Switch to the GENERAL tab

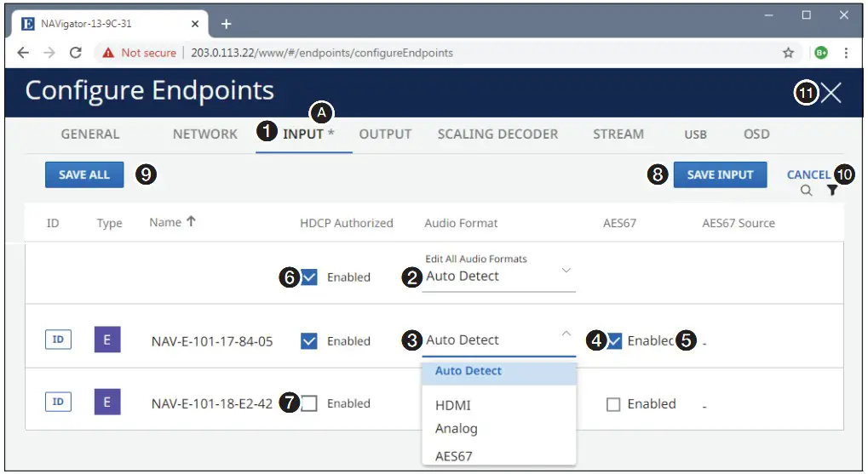(90, 134)
